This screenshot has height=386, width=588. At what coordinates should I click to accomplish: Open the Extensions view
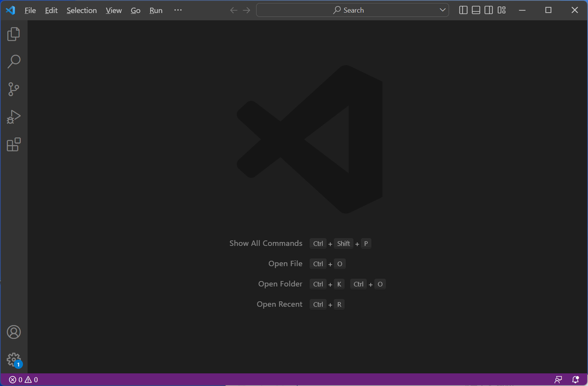13,145
